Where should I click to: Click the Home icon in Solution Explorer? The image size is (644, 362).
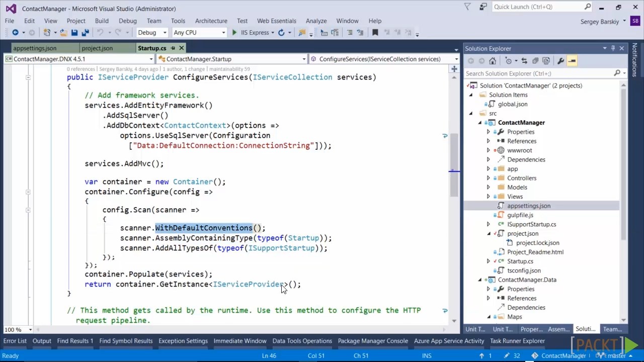pyautogui.click(x=492, y=61)
